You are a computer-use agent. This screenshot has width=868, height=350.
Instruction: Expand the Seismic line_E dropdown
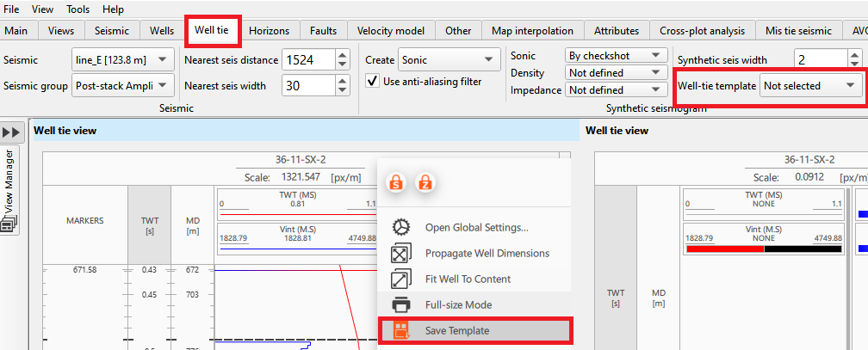[123, 60]
